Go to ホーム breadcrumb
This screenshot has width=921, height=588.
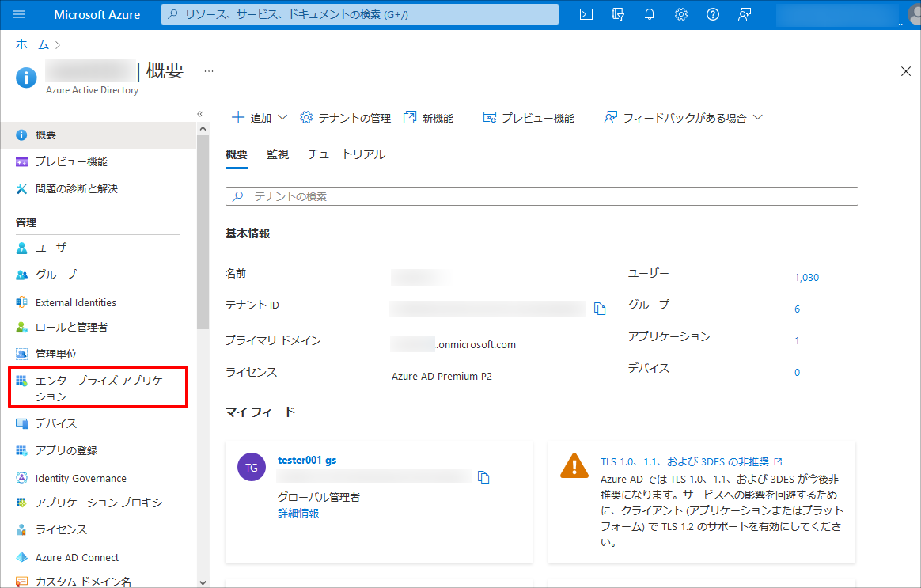click(x=32, y=44)
